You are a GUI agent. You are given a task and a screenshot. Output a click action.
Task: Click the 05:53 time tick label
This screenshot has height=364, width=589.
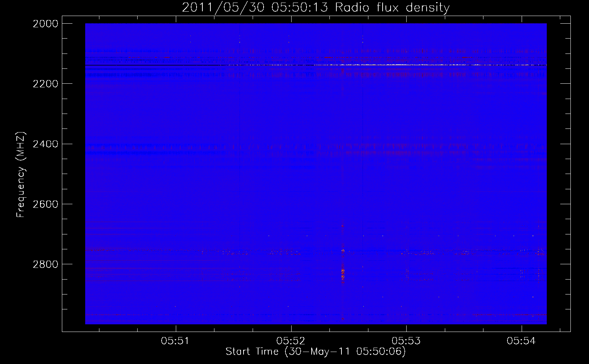pos(406,341)
